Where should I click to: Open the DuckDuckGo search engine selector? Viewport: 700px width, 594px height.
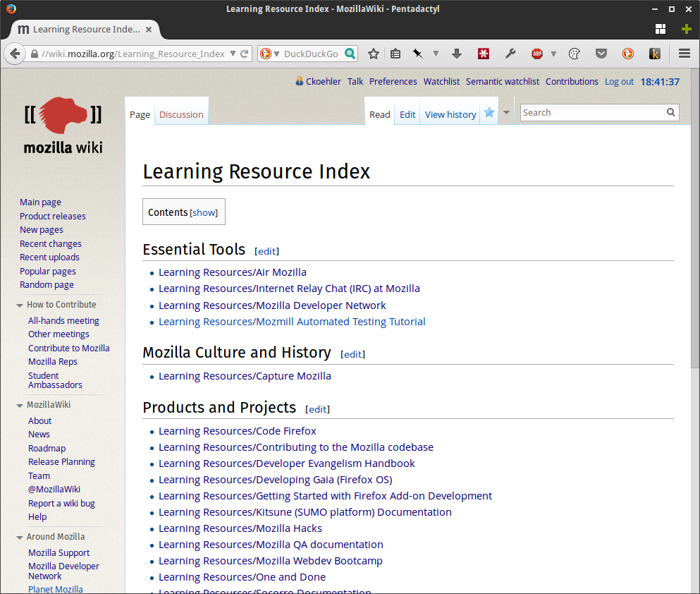coord(269,54)
